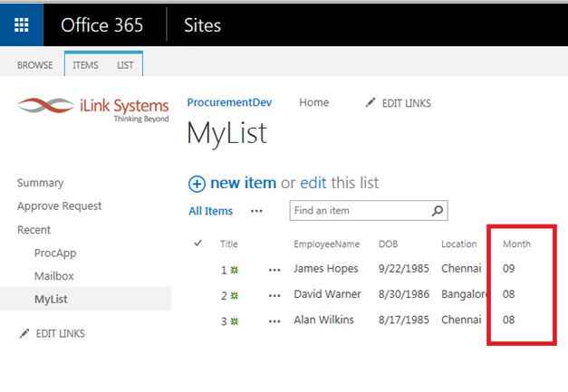Click the pencil icon in left sidebar
The image size is (568, 392).
coord(24,334)
